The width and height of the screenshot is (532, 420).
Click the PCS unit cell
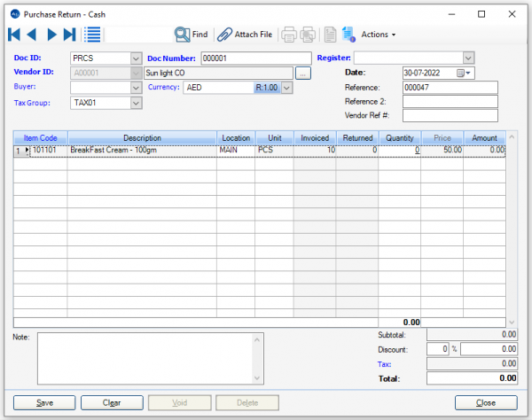[x=274, y=151]
